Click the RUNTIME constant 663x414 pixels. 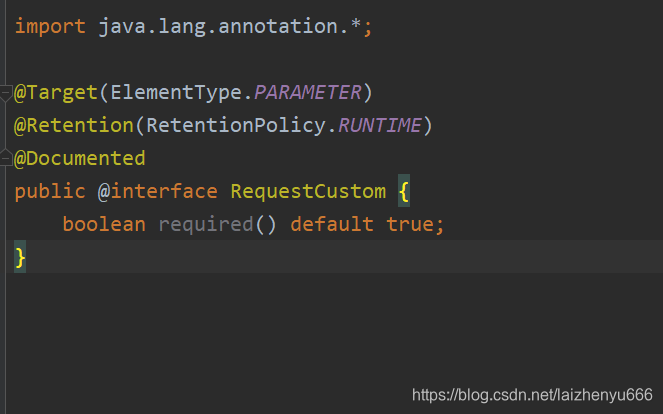point(380,126)
